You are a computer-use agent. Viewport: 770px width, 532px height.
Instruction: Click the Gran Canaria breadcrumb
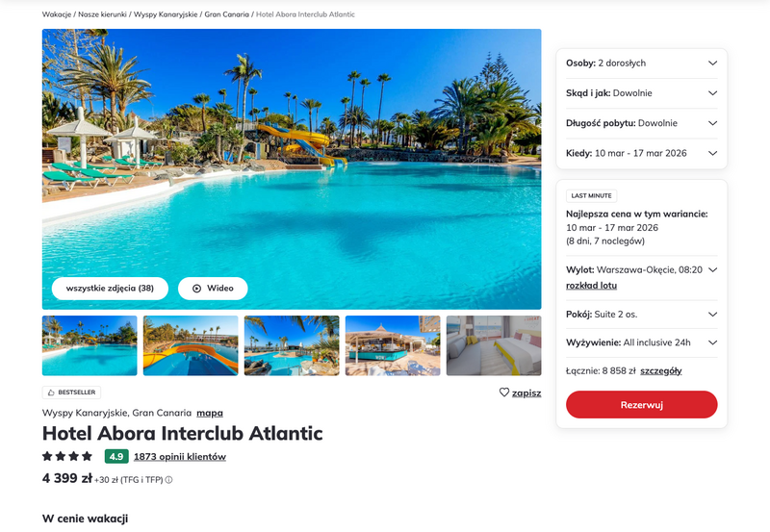tap(226, 14)
